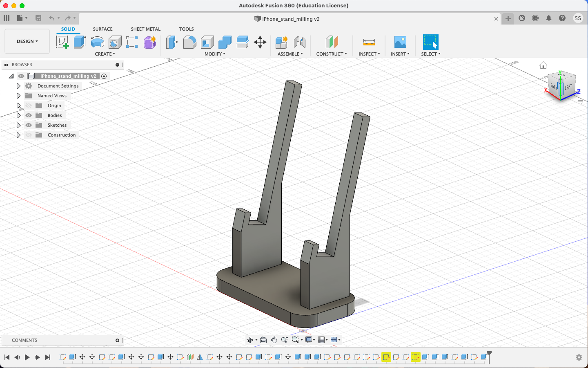Image resolution: width=588 pixels, height=368 pixels.
Task: Switch to the SURFACE tab
Action: 102,29
